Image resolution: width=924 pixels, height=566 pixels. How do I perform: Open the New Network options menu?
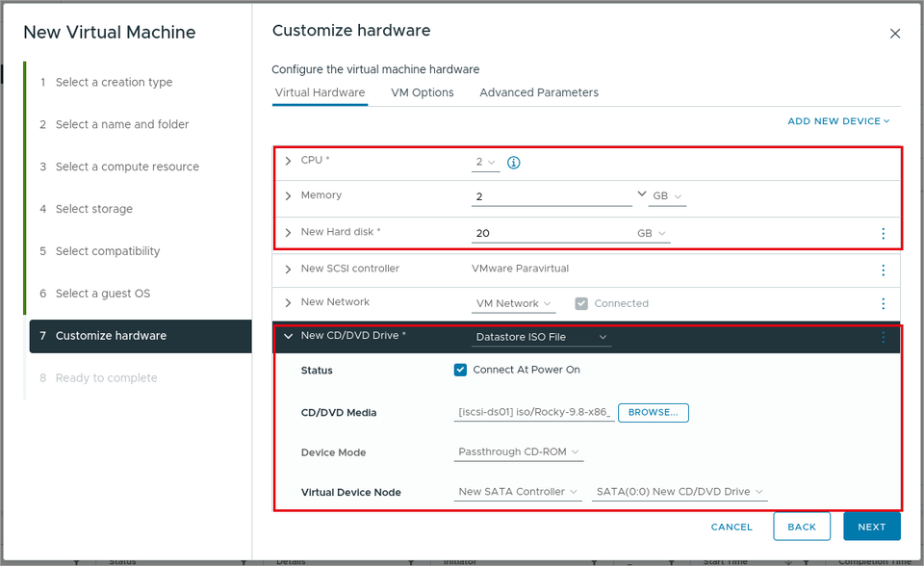pos(883,303)
